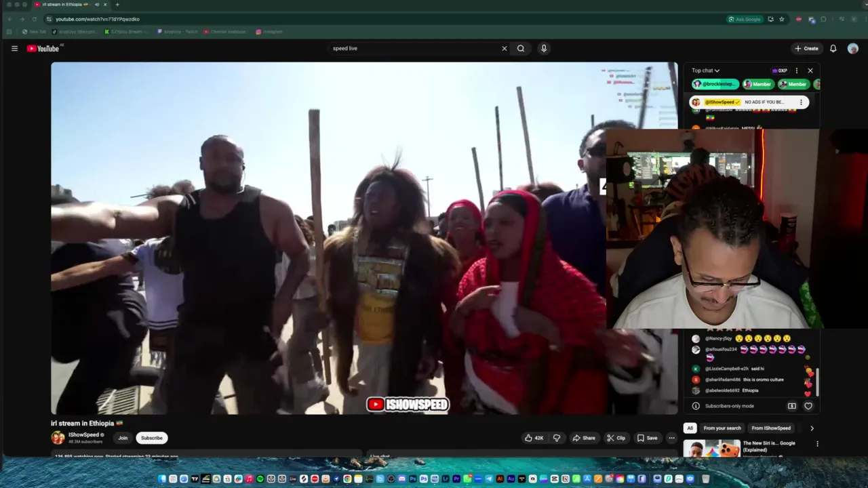Click the address bar URL
This screenshot has height=488, width=868.
pos(98,19)
